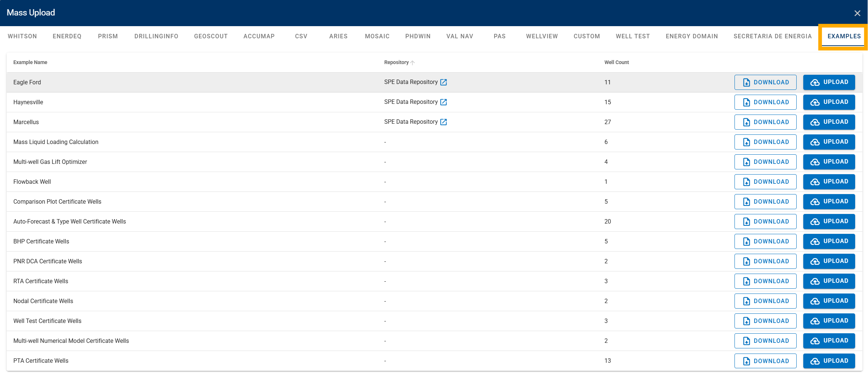Download Auto-Forecast & Type Well Certificate Wells
868x376 pixels.
tap(765, 221)
